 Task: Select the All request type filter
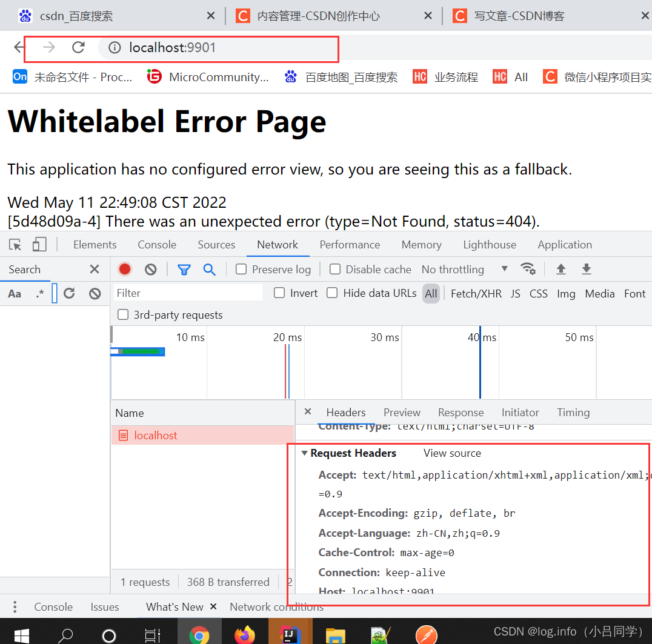(431, 293)
